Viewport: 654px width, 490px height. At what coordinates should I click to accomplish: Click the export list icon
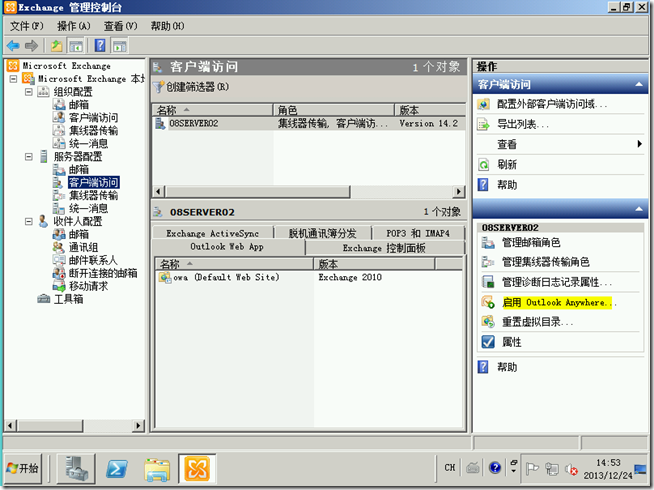[x=483, y=124]
